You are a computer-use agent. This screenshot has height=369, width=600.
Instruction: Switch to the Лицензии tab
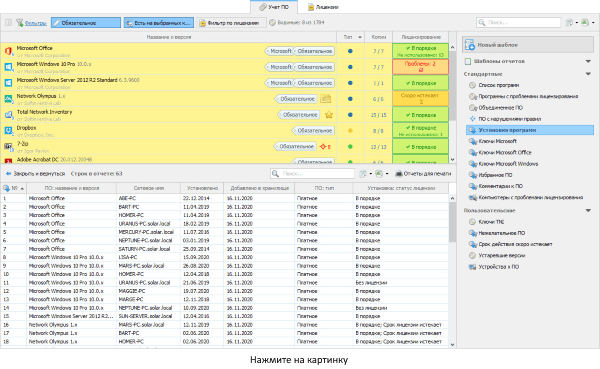323,7
